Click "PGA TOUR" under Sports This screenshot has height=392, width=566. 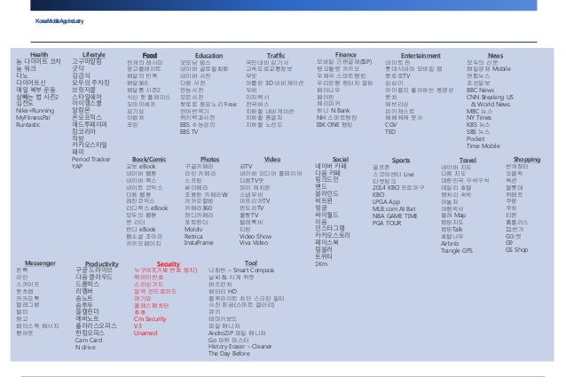pos(387,223)
